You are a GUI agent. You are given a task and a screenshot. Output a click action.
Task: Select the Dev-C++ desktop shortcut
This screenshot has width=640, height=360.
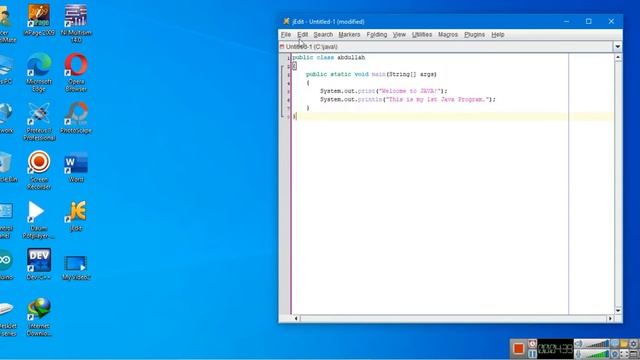click(x=39, y=264)
